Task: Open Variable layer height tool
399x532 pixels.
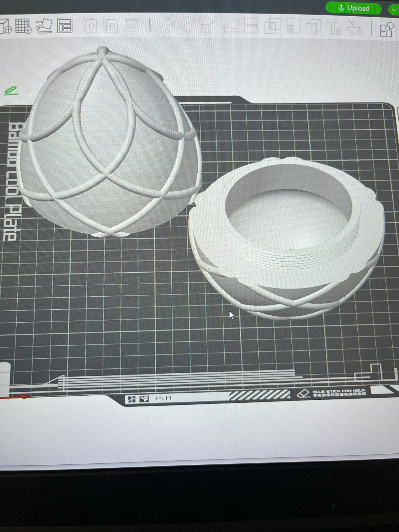Action: [132, 25]
